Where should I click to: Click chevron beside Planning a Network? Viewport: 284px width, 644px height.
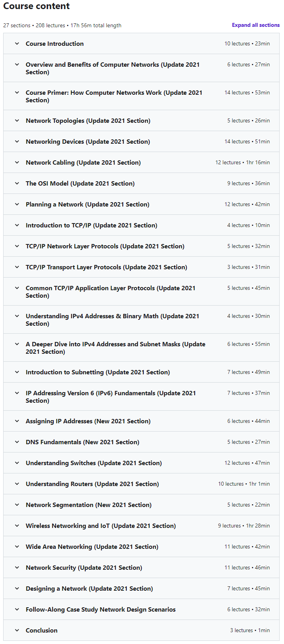click(x=17, y=205)
